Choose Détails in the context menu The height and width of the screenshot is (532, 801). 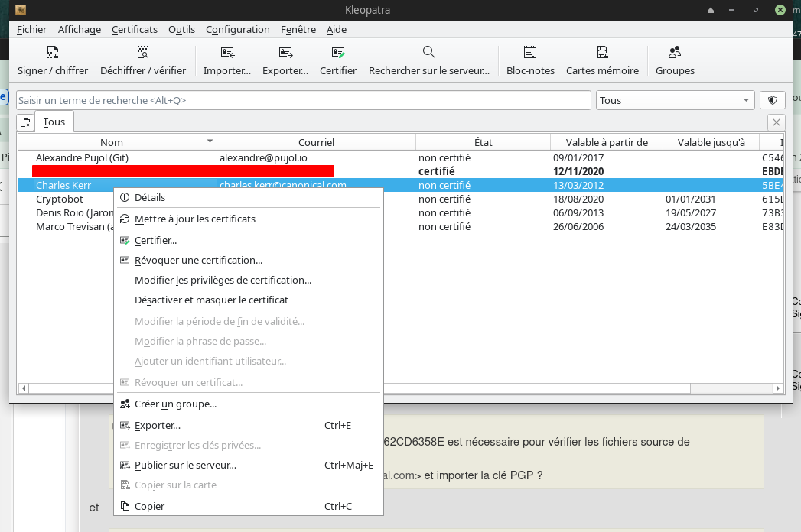[249, 197]
